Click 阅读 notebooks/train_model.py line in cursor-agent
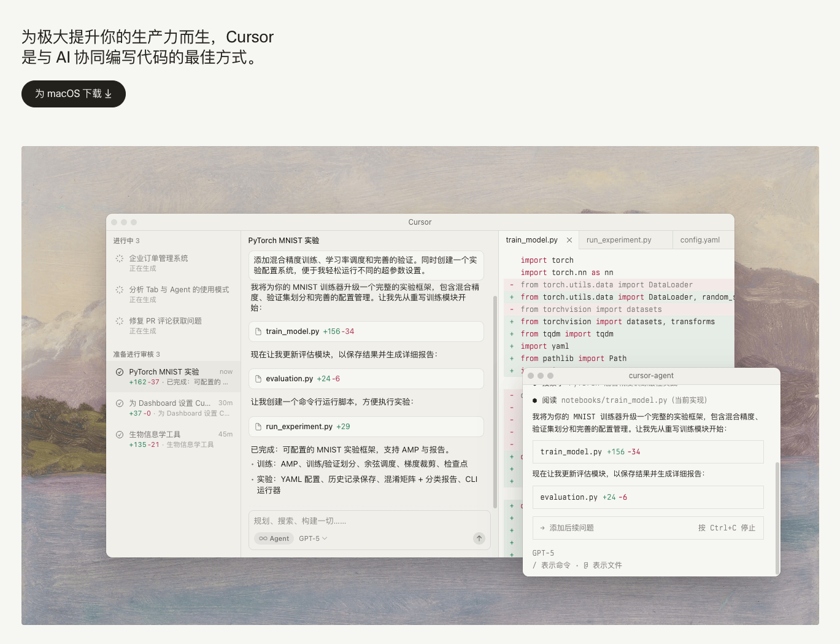This screenshot has height=644, width=840. pyautogui.click(x=620, y=400)
